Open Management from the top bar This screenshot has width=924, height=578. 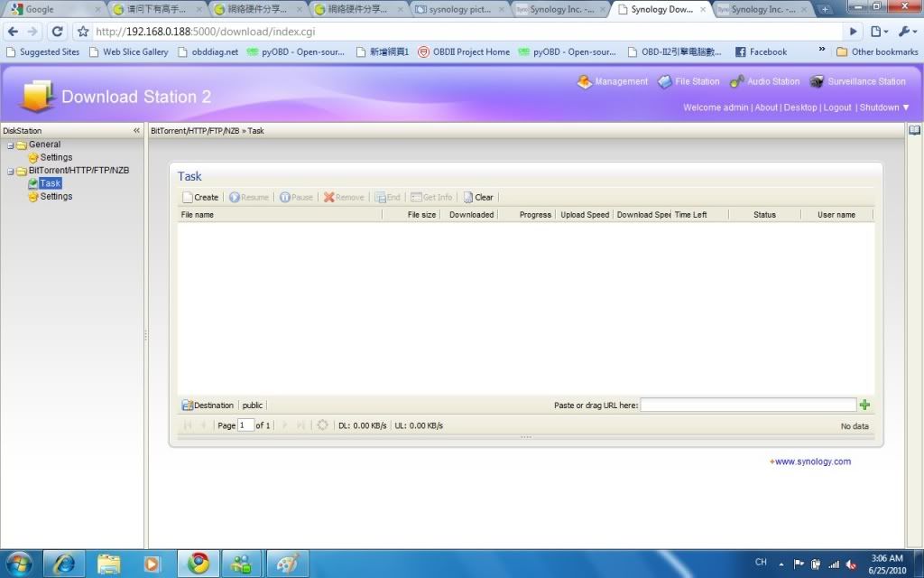[613, 81]
